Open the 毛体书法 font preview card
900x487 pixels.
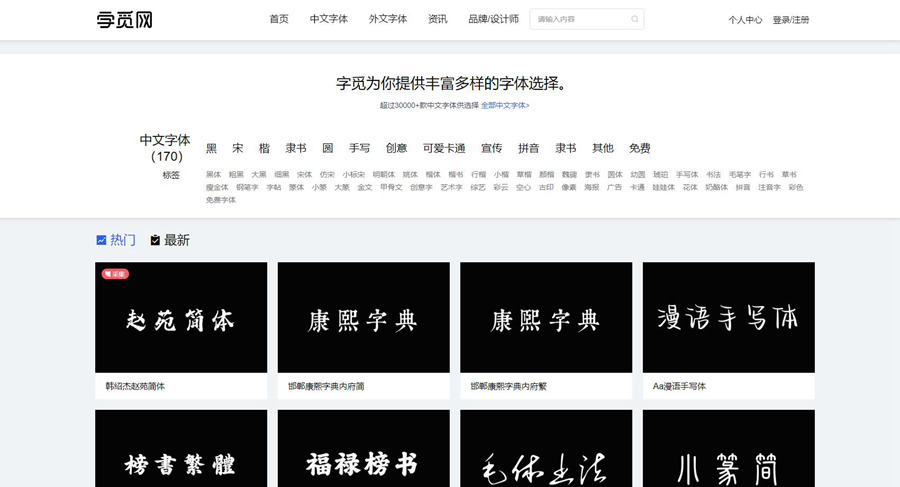[546, 449]
